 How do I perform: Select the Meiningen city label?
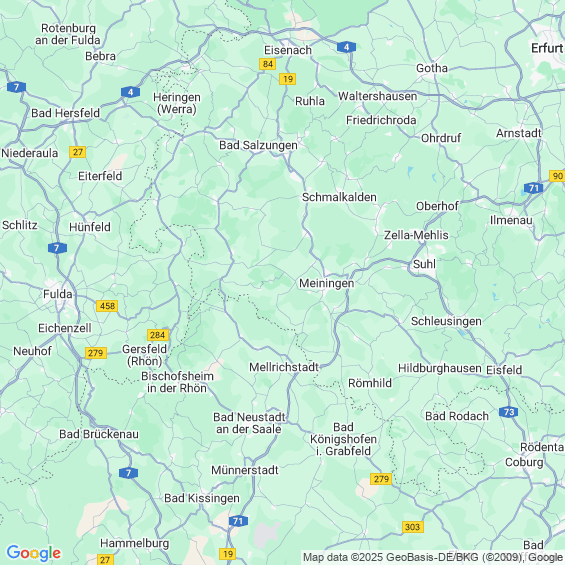(326, 283)
